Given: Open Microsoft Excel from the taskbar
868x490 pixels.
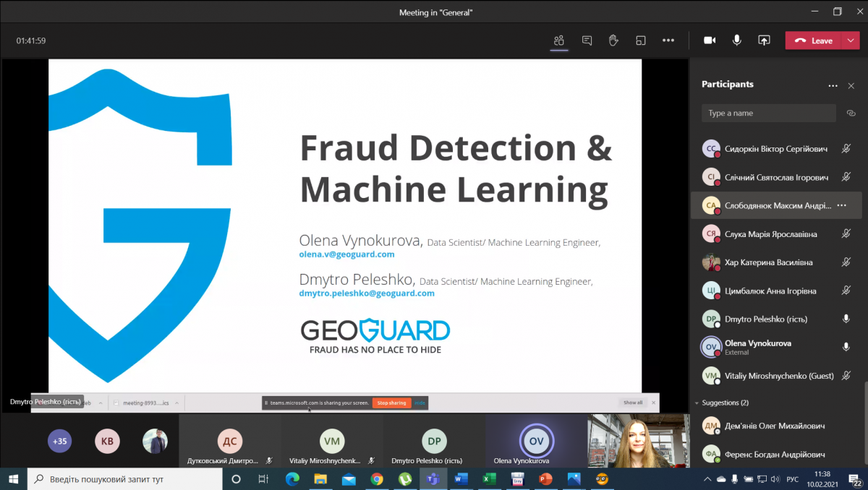Looking at the screenshot, I should coord(489,478).
